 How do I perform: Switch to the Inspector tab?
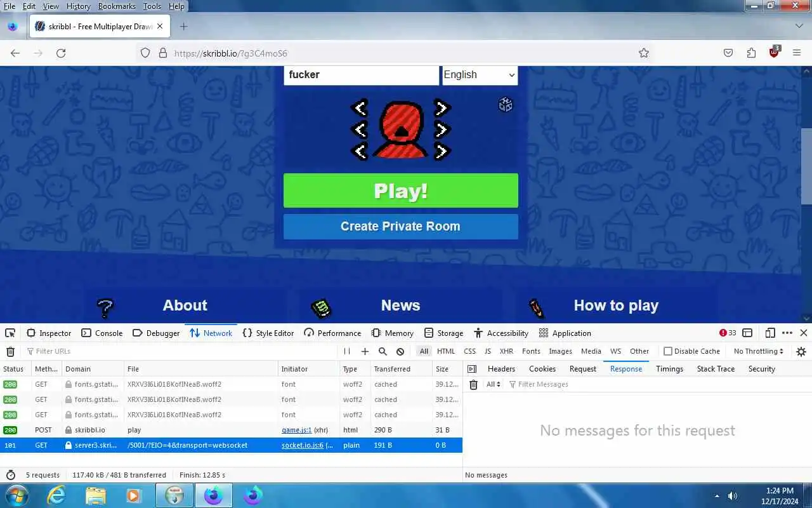tap(49, 333)
